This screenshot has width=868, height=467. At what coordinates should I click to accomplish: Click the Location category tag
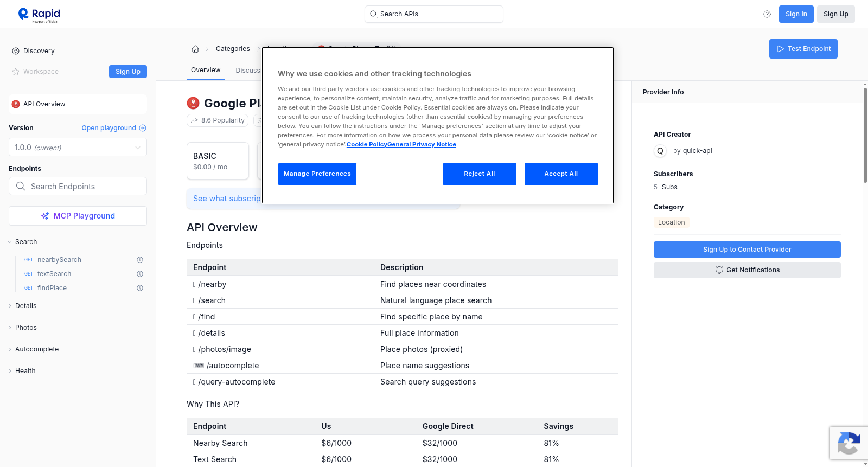pos(672,222)
